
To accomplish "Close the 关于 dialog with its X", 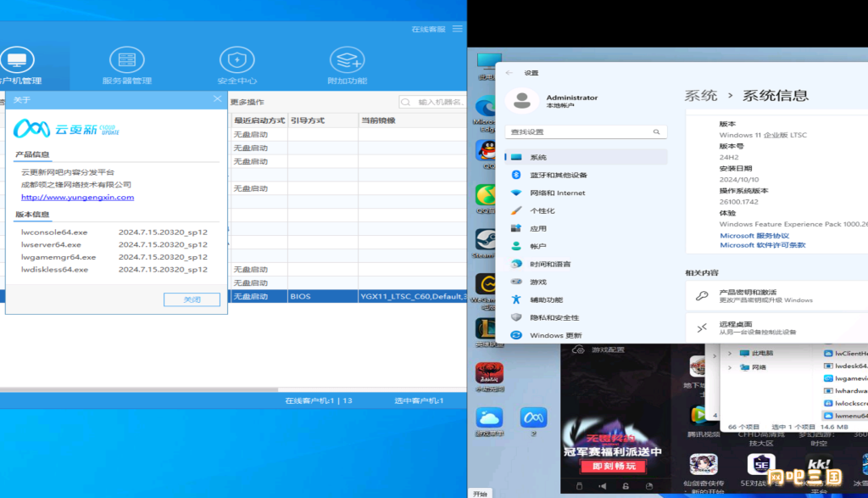I will coord(217,99).
